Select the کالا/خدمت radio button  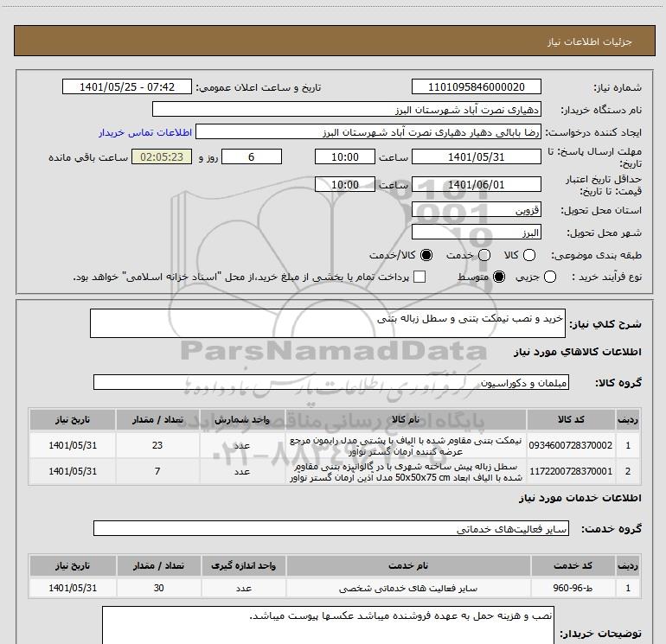point(426,255)
